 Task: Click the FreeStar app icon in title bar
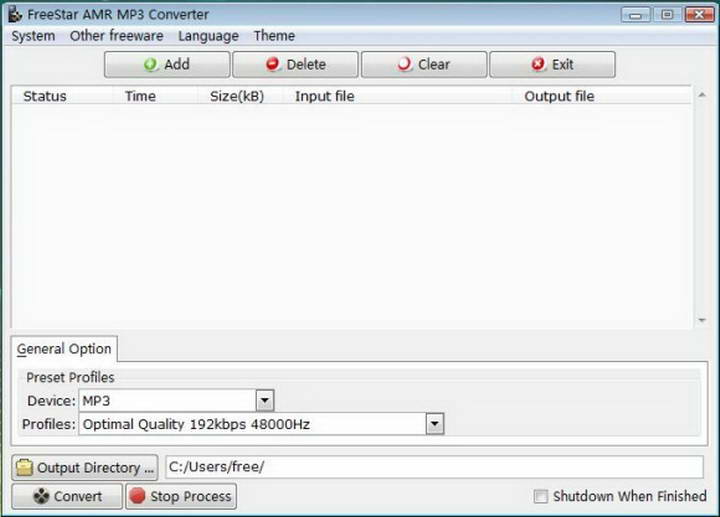tap(15, 14)
